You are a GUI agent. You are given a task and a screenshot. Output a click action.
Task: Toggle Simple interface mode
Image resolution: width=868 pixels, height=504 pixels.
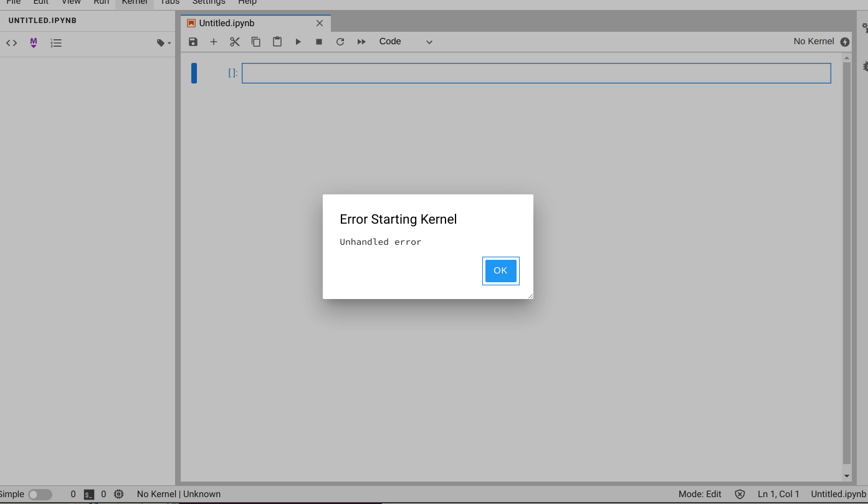[39, 493]
